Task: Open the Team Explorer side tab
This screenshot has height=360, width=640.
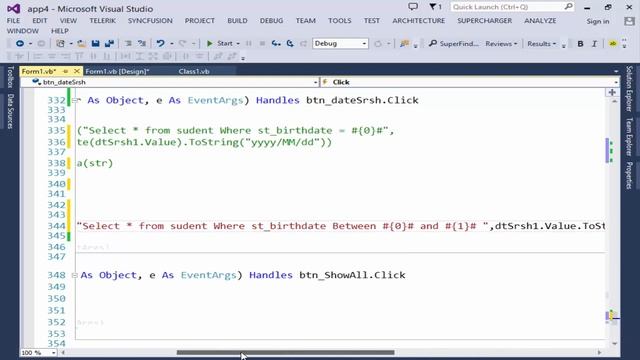Action: pos(629,137)
